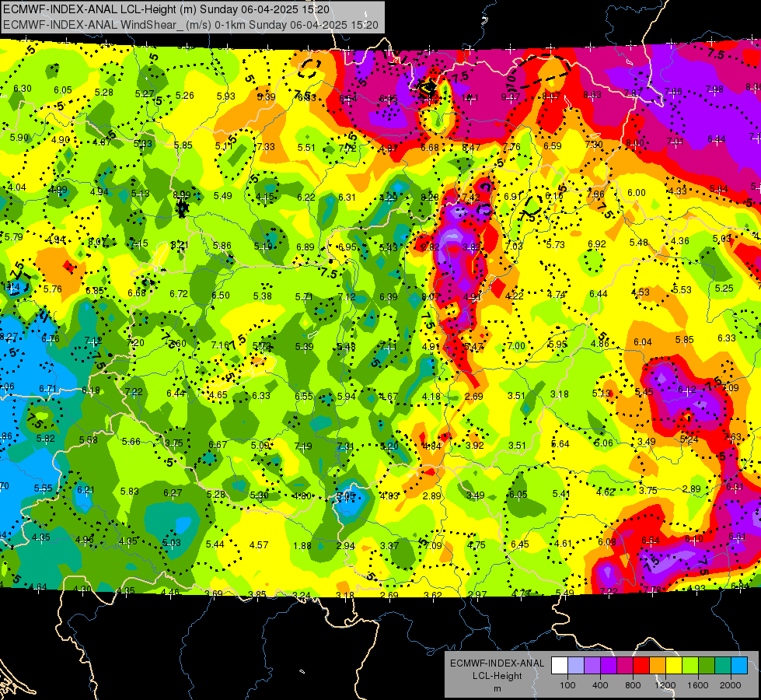Click the map value 6.30
This screenshot has height=700, width=761.
pyautogui.click(x=23, y=89)
